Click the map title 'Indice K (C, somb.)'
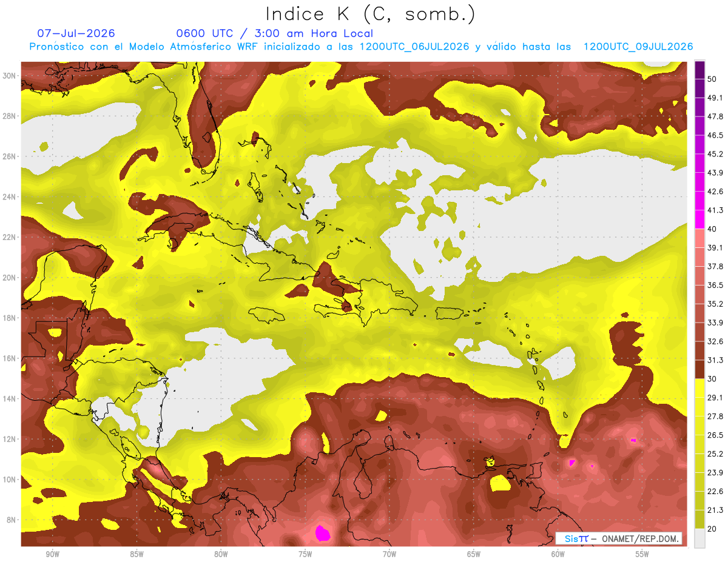Image resolution: width=728 pixels, height=562 pixels. click(x=371, y=14)
